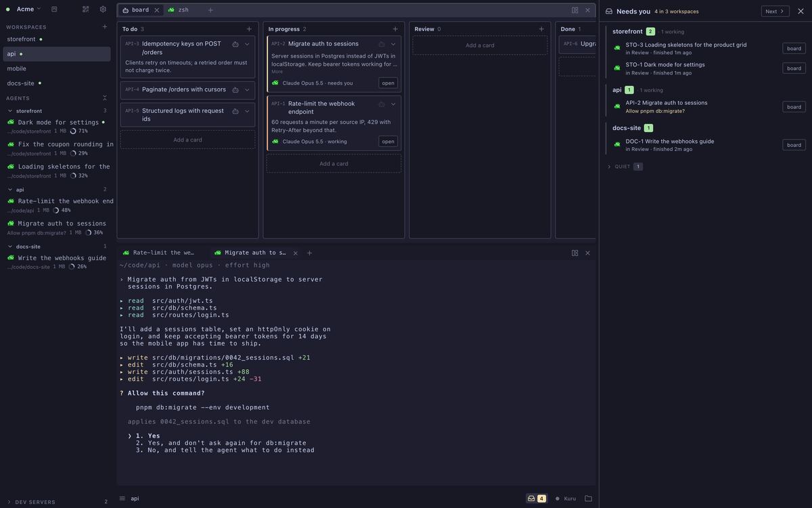Click the QR code icon near Acme
This screenshot has height=508, width=812.
point(86,9)
